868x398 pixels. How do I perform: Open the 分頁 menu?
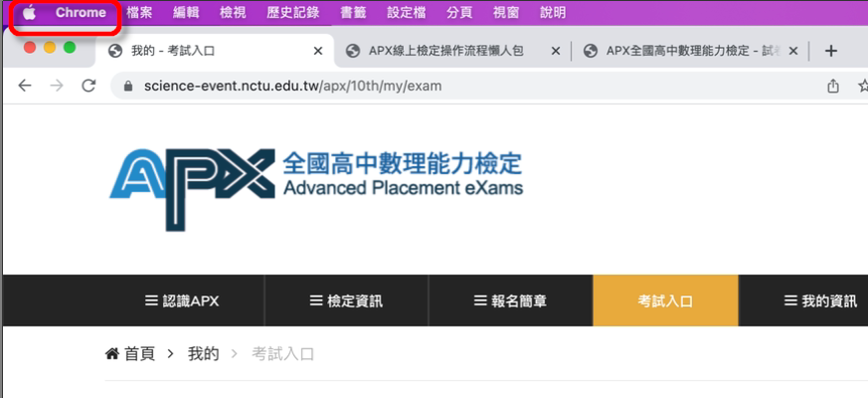pyautogui.click(x=459, y=13)
